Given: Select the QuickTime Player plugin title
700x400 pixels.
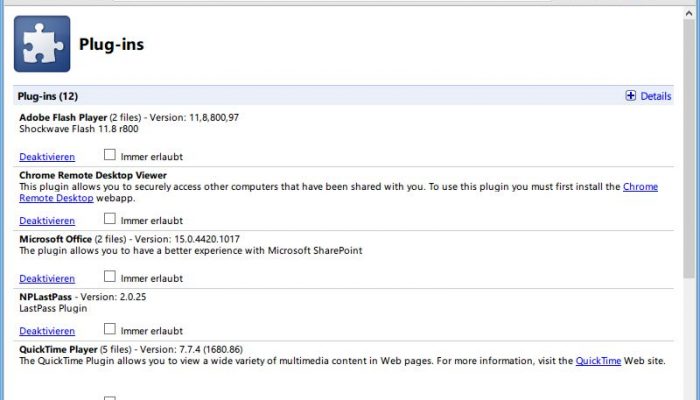Looking at the screenshot, I should pyautogui.click(x=58, y=350).
